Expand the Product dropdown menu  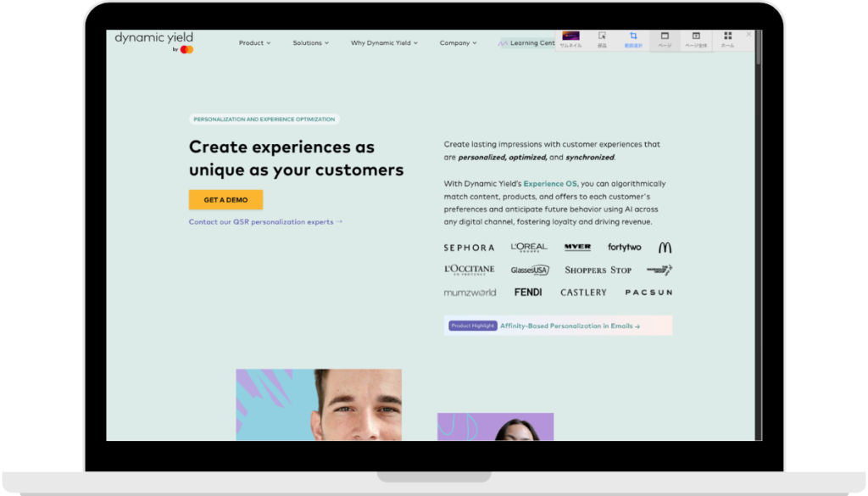254,42
